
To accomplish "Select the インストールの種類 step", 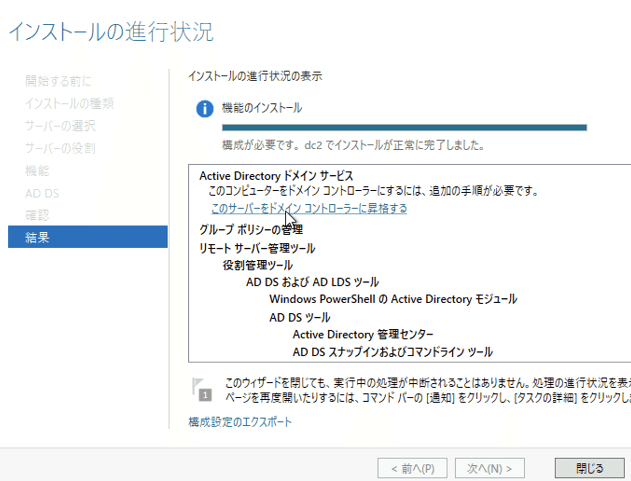I will point(70,103).
